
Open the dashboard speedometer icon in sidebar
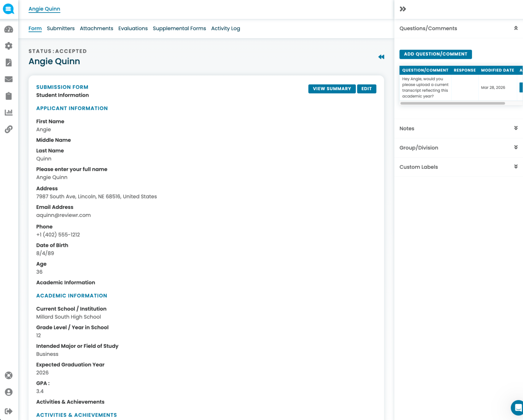point(9,29)
